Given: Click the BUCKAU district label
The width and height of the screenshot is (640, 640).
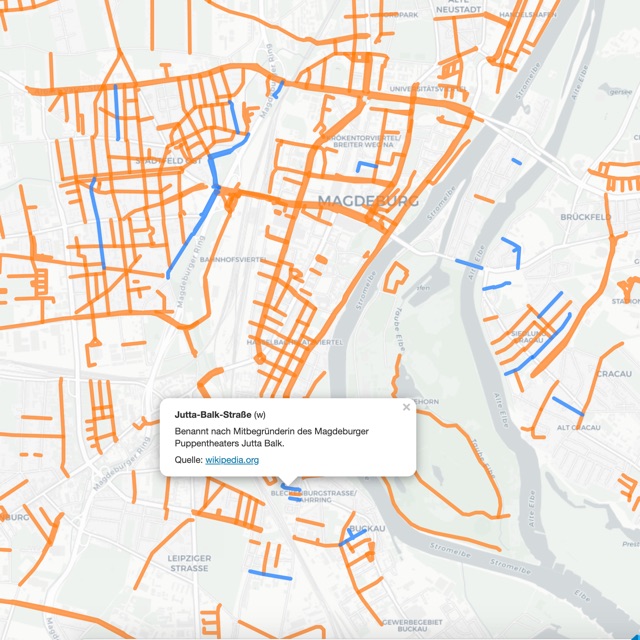Looking at the screenshot, I should click(x=367, y=529).
